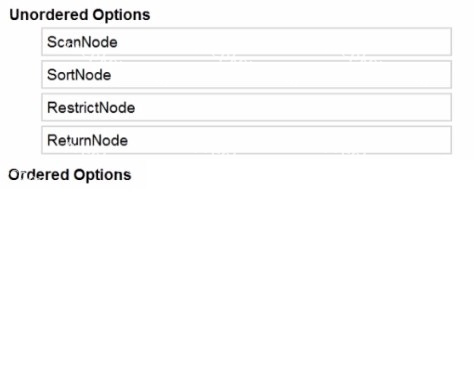The height and width of the screenshot is (386, 474).
Task: Click the word Options in Unordered heading
Action: pyautogui.click(x=121, y=15)
